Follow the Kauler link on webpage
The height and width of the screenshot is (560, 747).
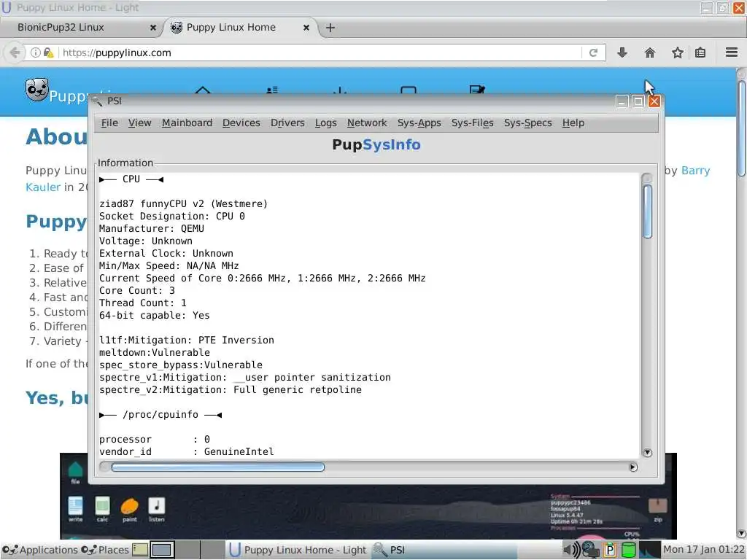tap(43, 187)
